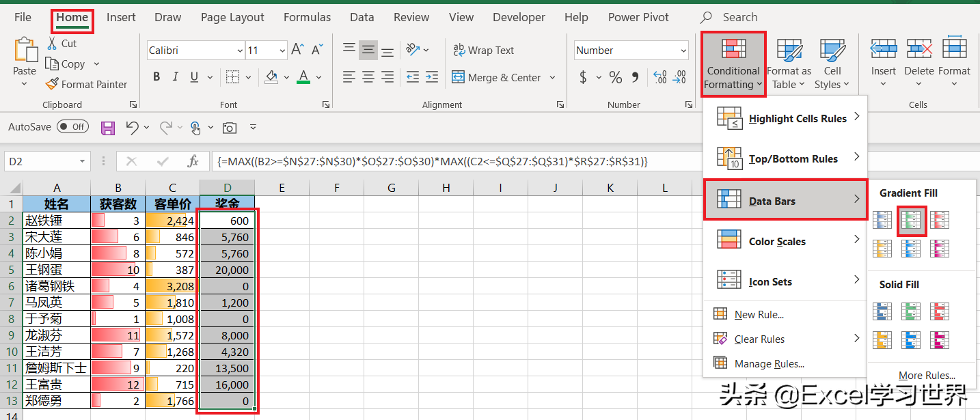Open Top/Bottom Rules submenu

[785, 158]
